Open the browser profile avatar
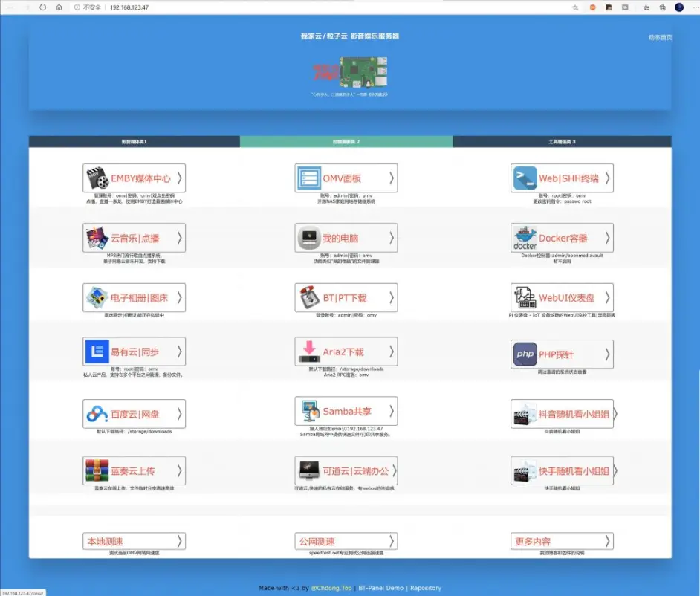 (x=679, y=7)
